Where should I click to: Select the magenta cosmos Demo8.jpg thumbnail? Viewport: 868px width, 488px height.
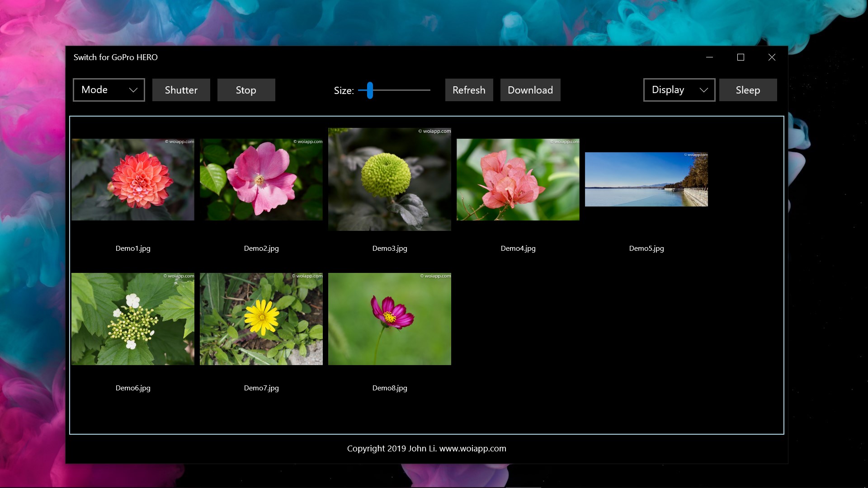[x=390, y=319]
